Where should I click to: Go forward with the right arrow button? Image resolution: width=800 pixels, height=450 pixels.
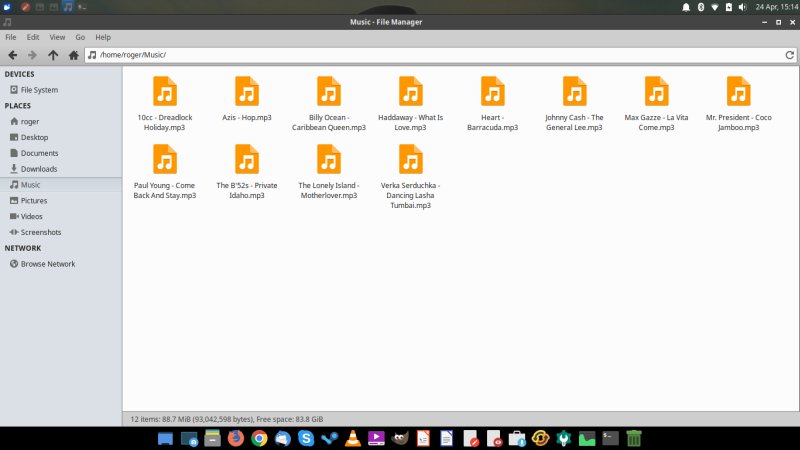click(x=32, y=55)
